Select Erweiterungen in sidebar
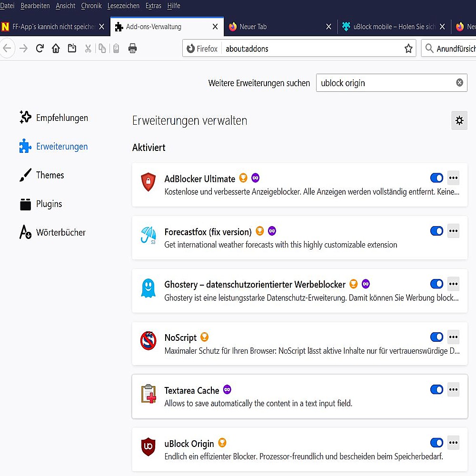This screenshot has width=476, height=476. (53, 146)
